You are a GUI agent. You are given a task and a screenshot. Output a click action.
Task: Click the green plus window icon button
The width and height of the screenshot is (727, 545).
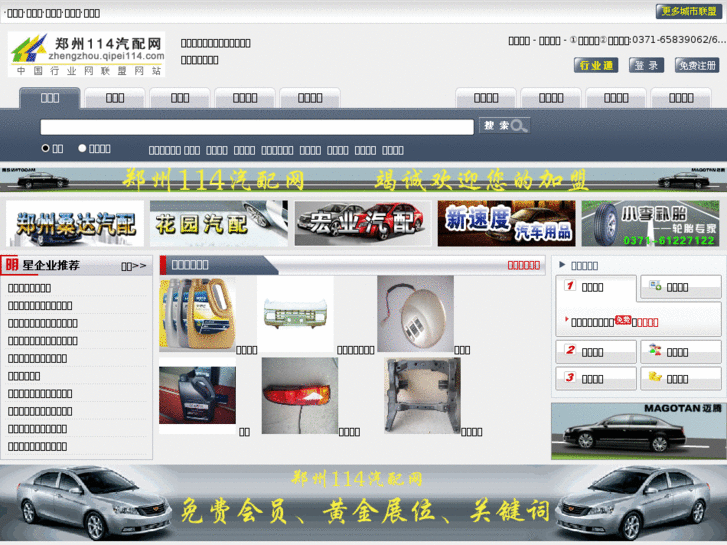[x=655, y=285]
